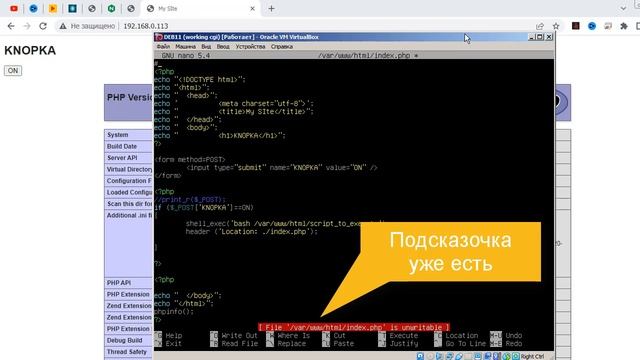
Task: Open the pinned blue circle tab
Action: 33,8
